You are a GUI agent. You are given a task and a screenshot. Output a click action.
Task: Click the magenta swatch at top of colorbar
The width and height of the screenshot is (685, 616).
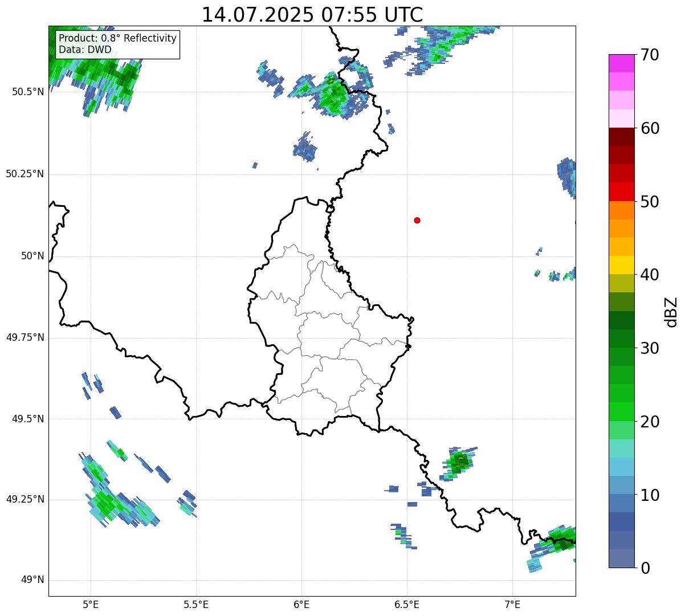click(621, 63)
